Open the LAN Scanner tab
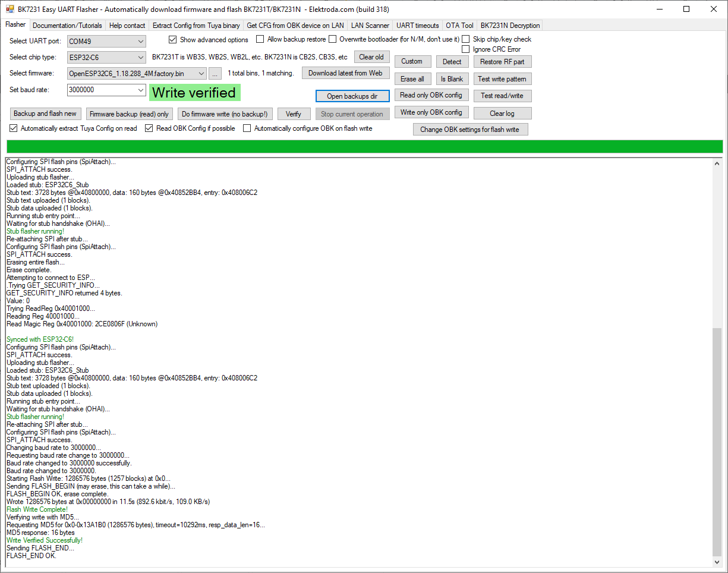This screenshot has height=573, width=728. point(370,26)
